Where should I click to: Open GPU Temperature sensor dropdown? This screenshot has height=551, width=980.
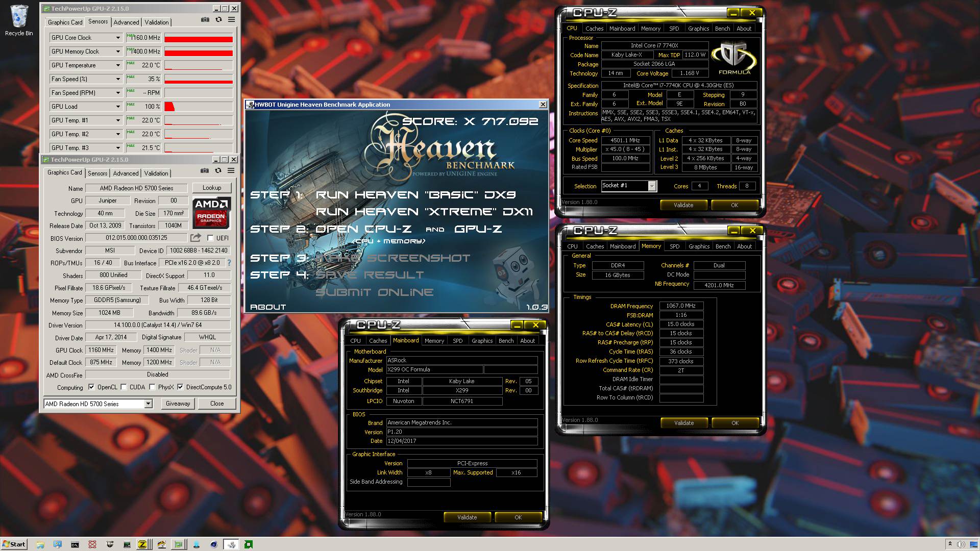point(118,65)
